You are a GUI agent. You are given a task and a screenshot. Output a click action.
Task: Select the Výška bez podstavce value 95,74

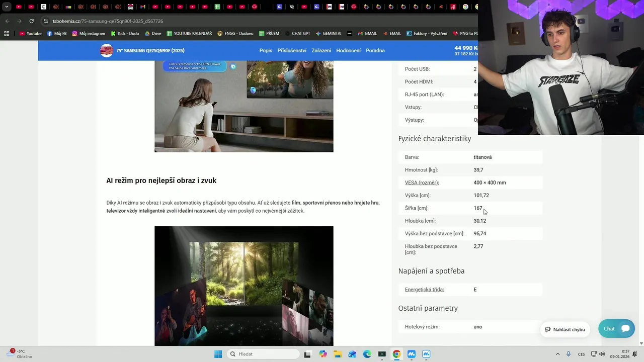[x=479, y=233]
